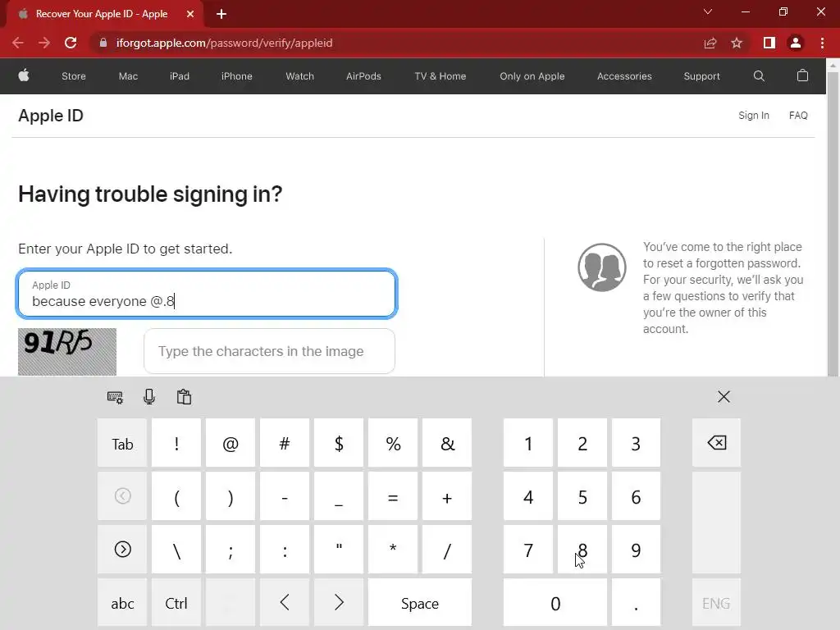Open the AirPods menu item
Viewport: 840px width, 630px height.
[363, 76]
